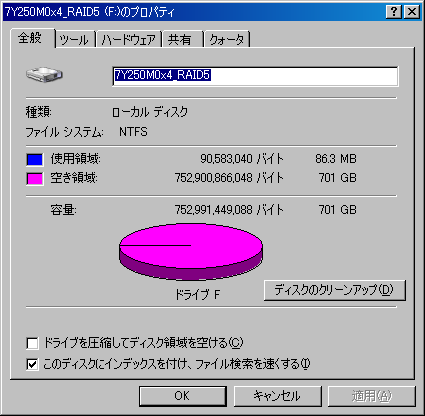Click the blue used-space color swatch
The image size is (425, 416).
pyautogui.click(x=35, y=159)
